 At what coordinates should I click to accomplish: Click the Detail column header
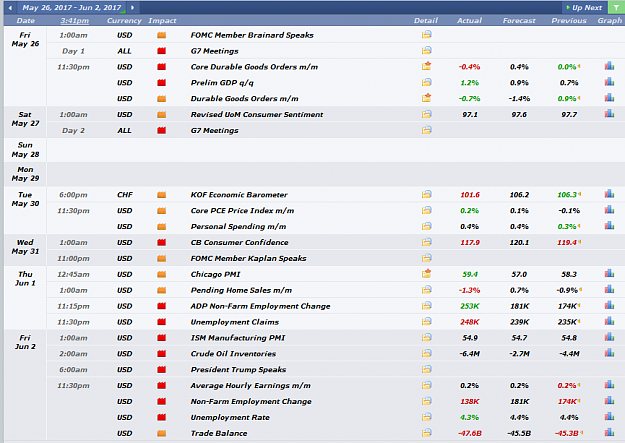(x=426, y=21)
